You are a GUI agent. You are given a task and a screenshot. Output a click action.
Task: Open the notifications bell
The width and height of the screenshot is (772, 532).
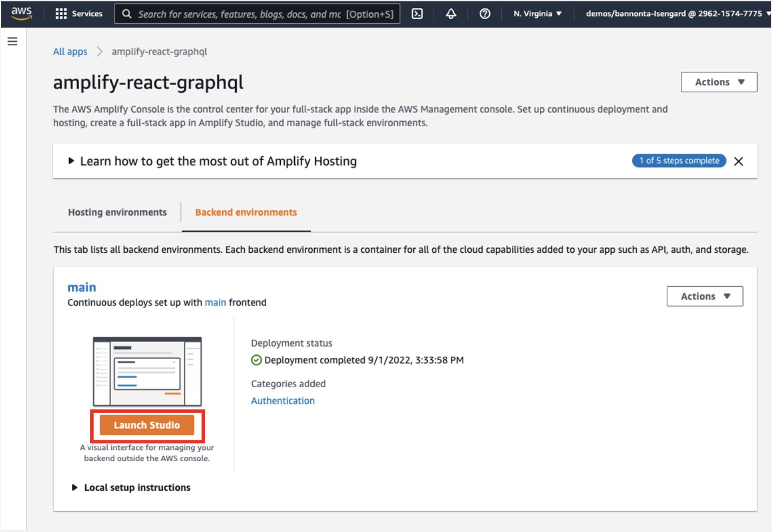pyautogui.click(x=450, y=14)
